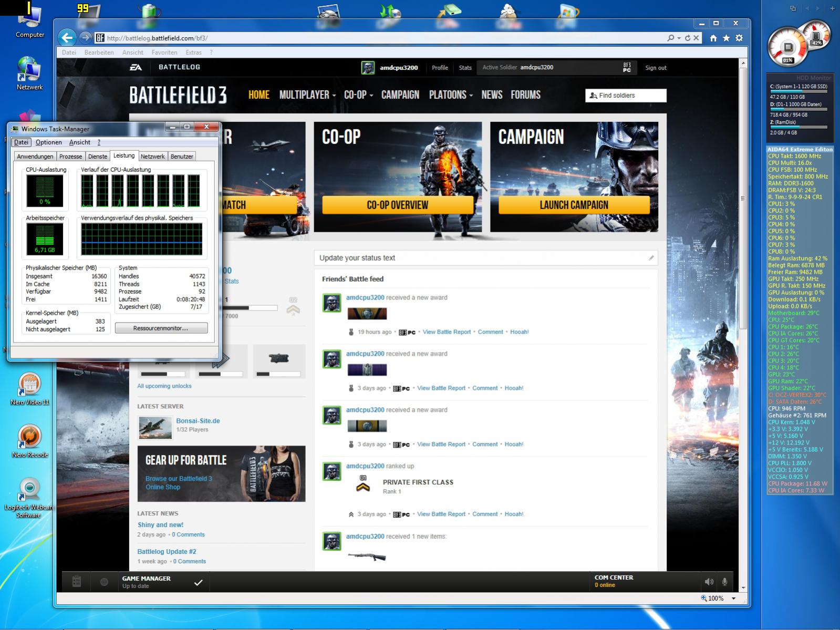This screenshot has width=840, height=630.
Task: Open the Optionen menu in Task-Manager
Action: click(49, 142)
